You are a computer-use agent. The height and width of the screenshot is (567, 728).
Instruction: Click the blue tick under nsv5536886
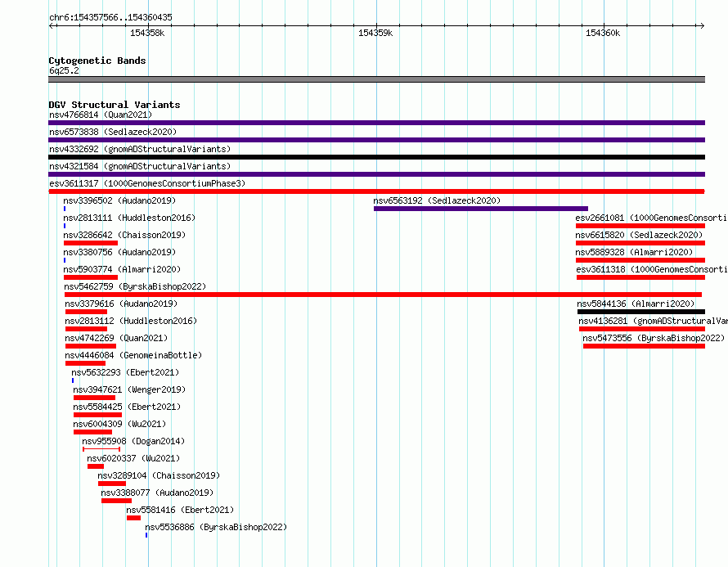(x=146, y=535)
